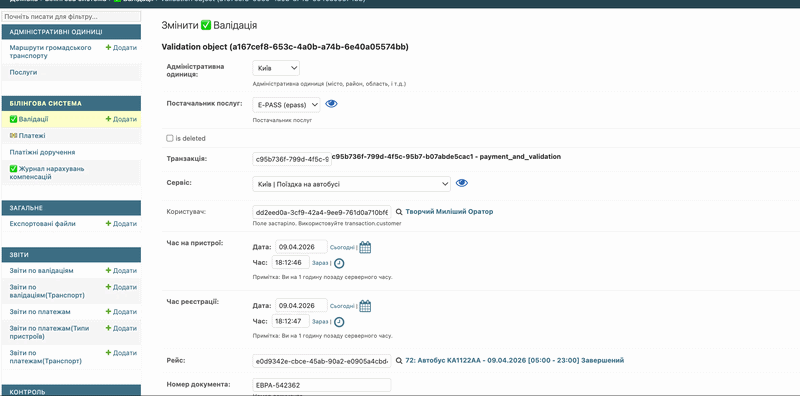
Task: Open Звіти по валідаціям in sidebar
Action: click(x=41, y=270)
